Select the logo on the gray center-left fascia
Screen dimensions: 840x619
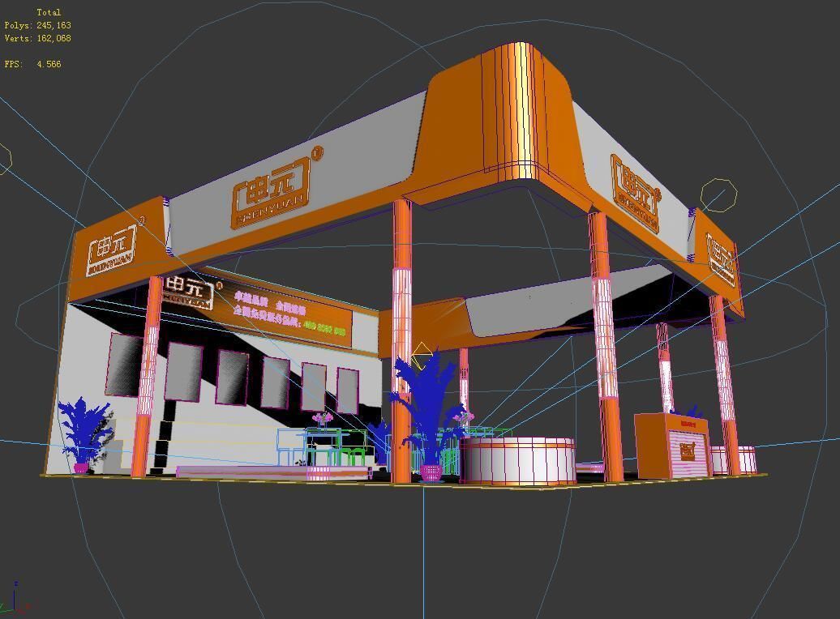pyautogui.click(x=273, y=192)
